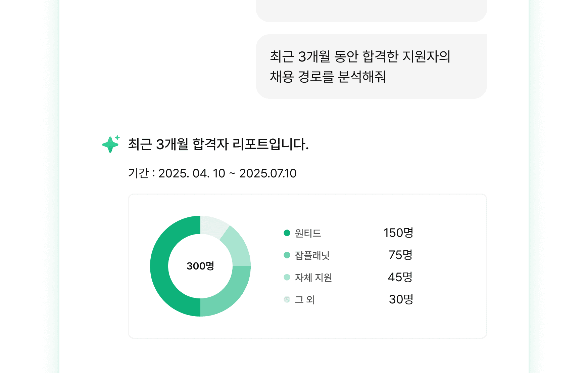Click the green sparkle AI icon
The height and width of the screenshot is (373, 588).
coord(110,144)
